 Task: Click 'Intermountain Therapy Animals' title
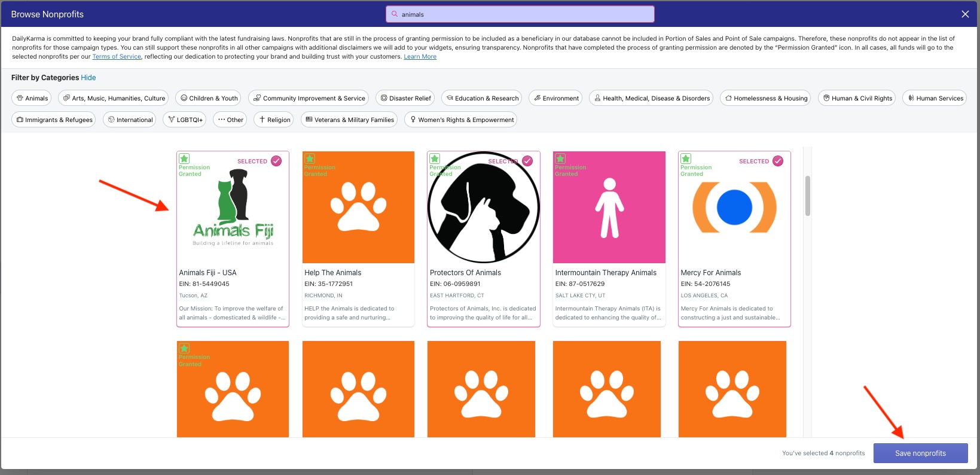pyautogui.click(x=606, y=273)
